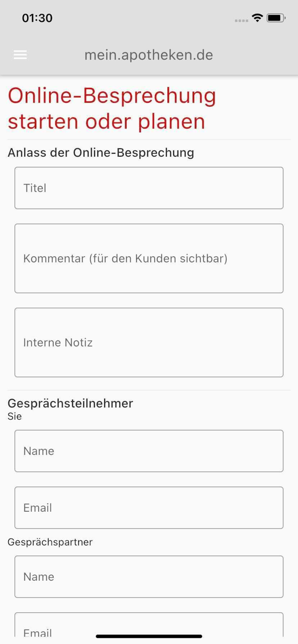Screen dimensions: 298x644
Task: Select the Anlass der Online-Besprechung label
Action: coord(101,152)
